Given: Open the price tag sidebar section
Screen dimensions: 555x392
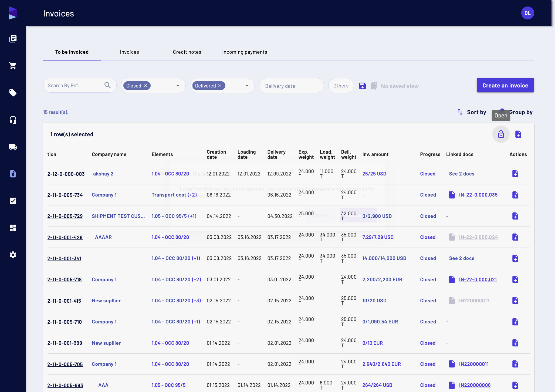Looking at the screenshot, I should [13, 93].
